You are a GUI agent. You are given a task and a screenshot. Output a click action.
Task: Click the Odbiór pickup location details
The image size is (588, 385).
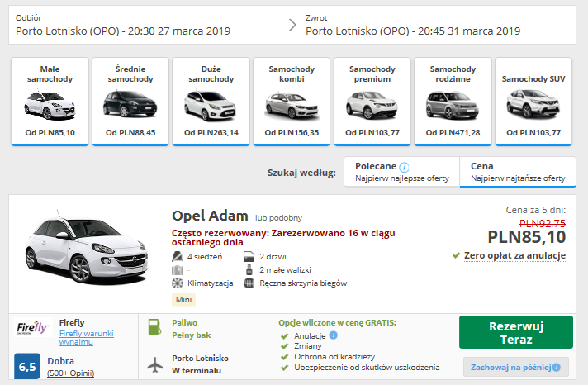click(123, 25)
